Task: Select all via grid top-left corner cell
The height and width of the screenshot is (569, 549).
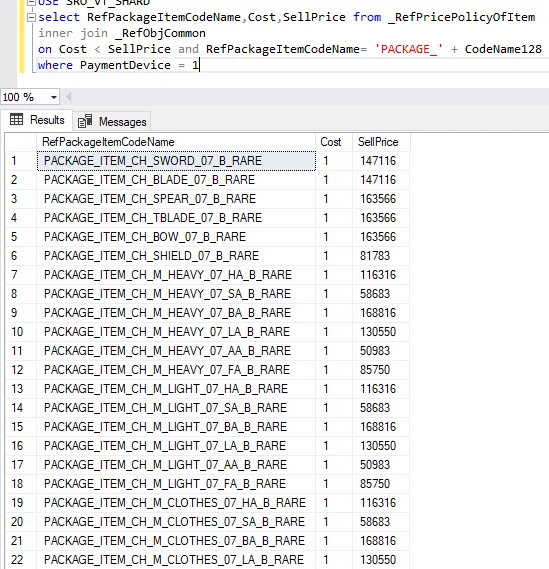Action: pyautogui.click(x=21, y=142)
